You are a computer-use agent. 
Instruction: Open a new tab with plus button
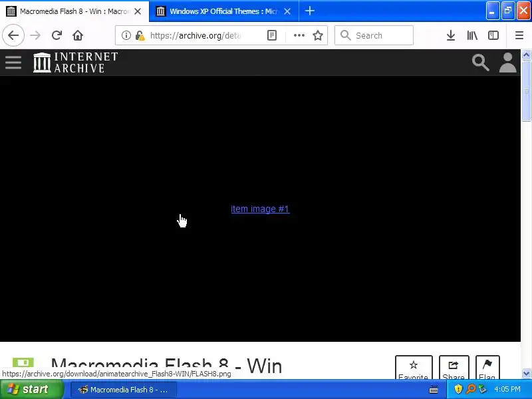coord(309,11)
